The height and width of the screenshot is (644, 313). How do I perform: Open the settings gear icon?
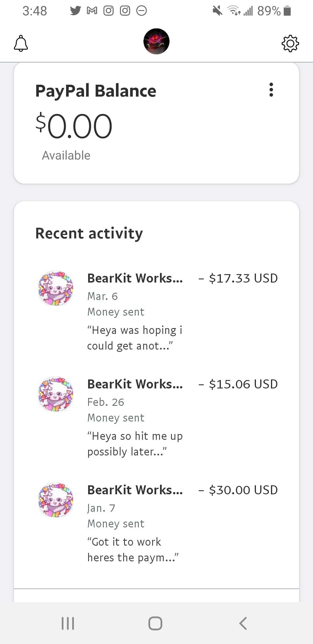point(290,44)
